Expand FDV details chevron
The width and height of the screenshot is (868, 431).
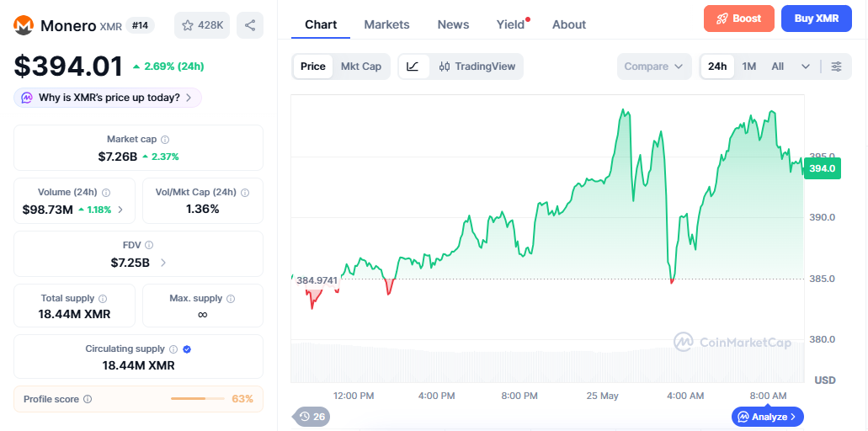(162, 263)
